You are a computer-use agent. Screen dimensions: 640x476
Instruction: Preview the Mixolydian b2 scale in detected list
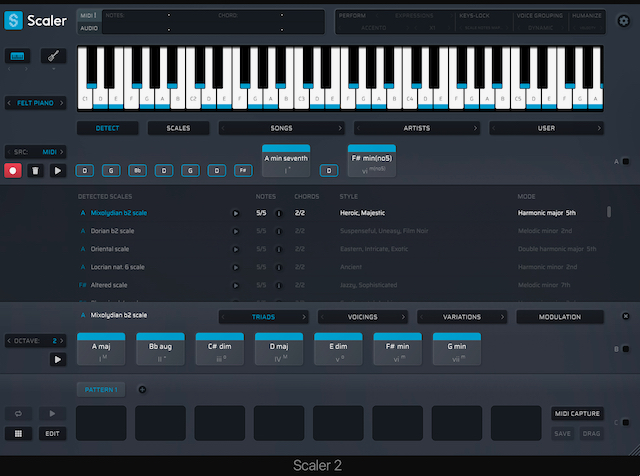(236, 213)
